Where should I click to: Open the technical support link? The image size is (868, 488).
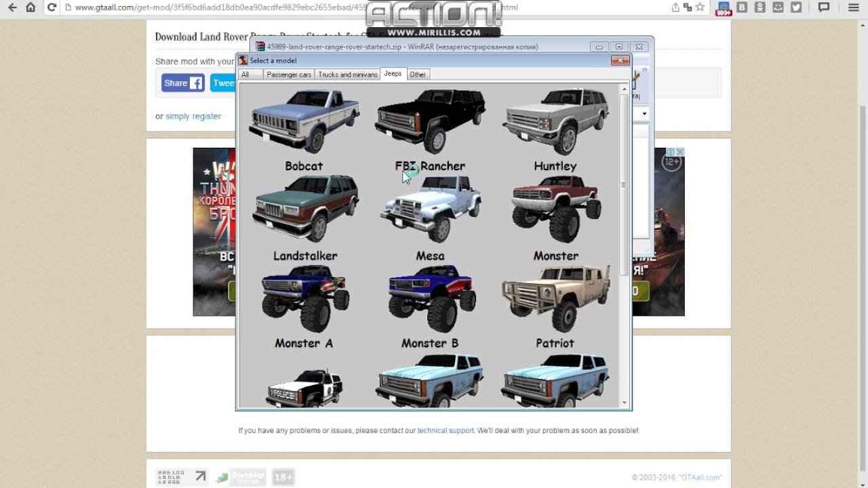pyautogui.click(x=446, y=430)
